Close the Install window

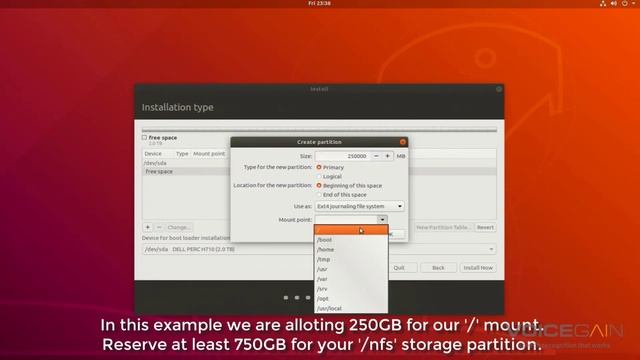[x=499, y=89]
